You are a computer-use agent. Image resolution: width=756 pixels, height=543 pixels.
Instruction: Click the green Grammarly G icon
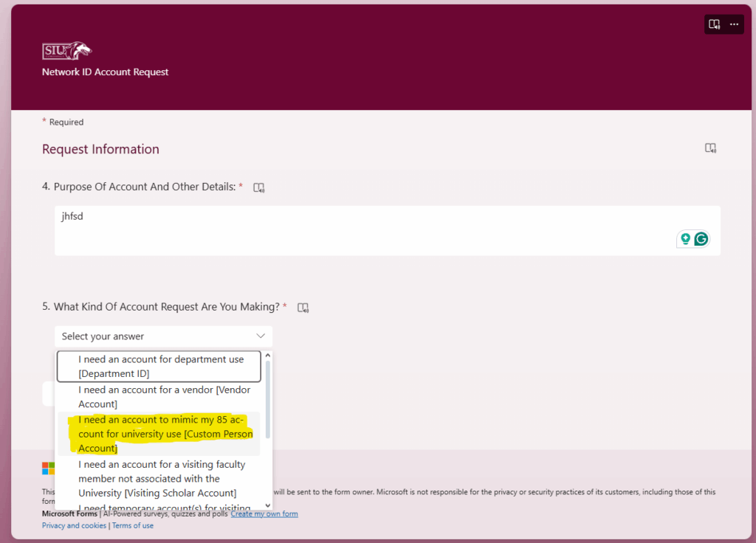[701, 238]
